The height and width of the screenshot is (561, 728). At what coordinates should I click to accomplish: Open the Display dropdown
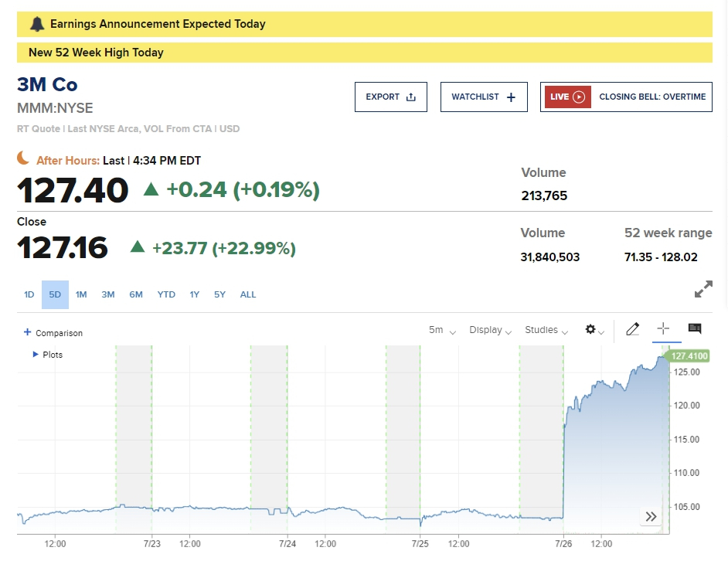coord(490,330)
